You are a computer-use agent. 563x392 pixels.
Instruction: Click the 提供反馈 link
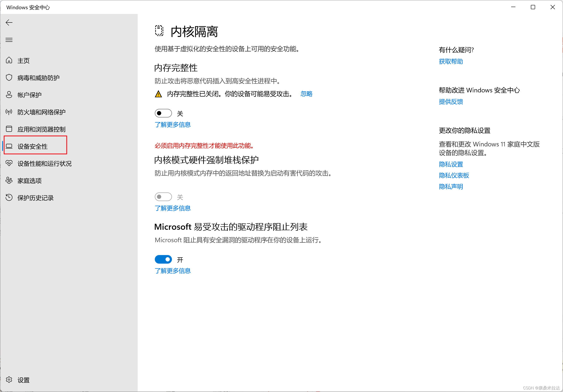[x=451, y=102]
